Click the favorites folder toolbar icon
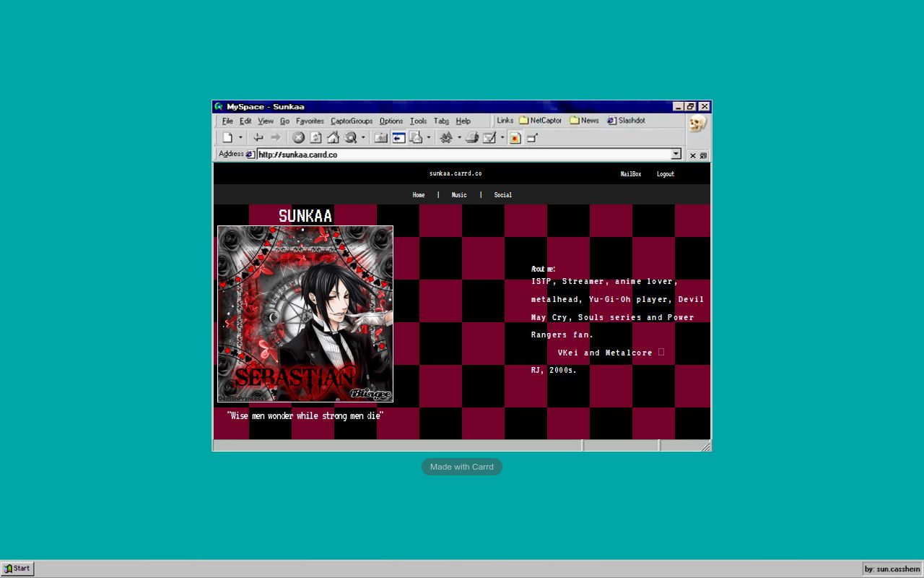The width and height of the screenshot is (924, 578). [380, 137]
